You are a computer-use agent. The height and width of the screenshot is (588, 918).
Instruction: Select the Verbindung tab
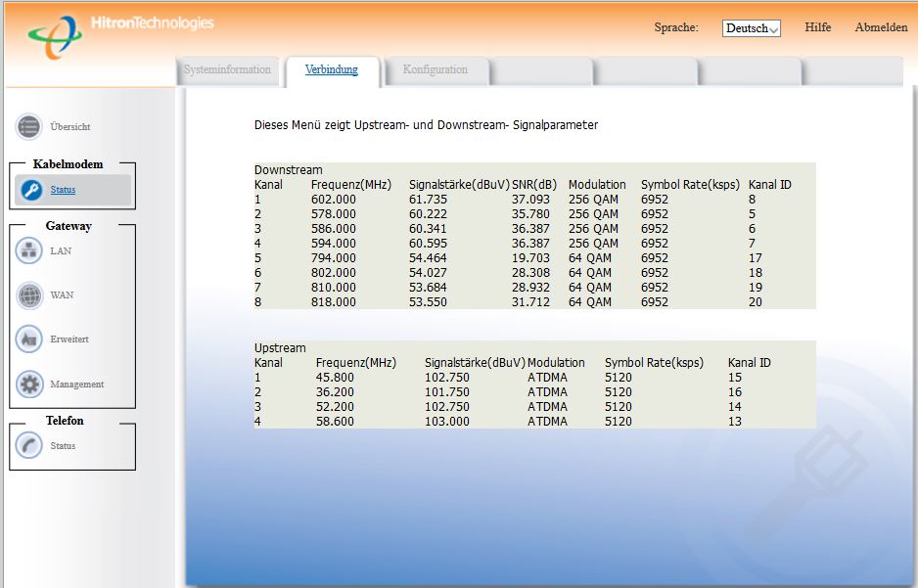click(x=331, y=70)
